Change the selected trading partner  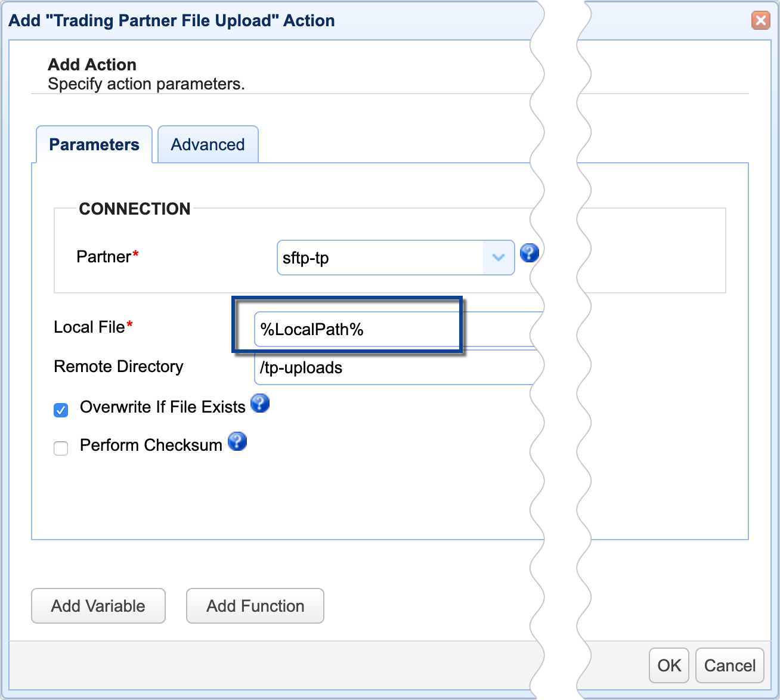point(395,258)
